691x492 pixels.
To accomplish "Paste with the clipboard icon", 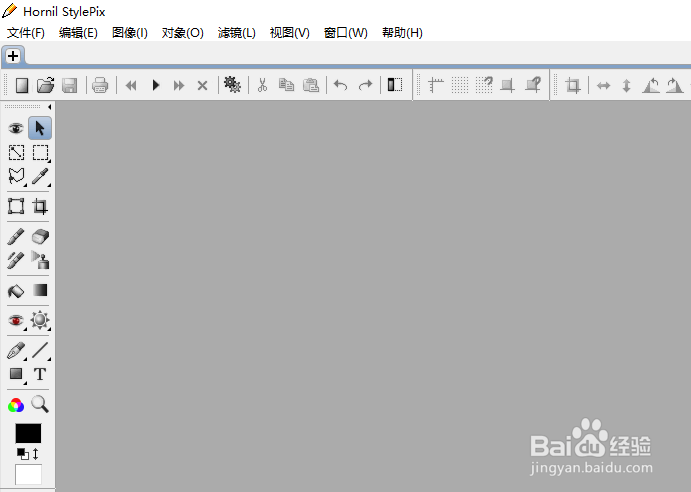I will 311,85.
